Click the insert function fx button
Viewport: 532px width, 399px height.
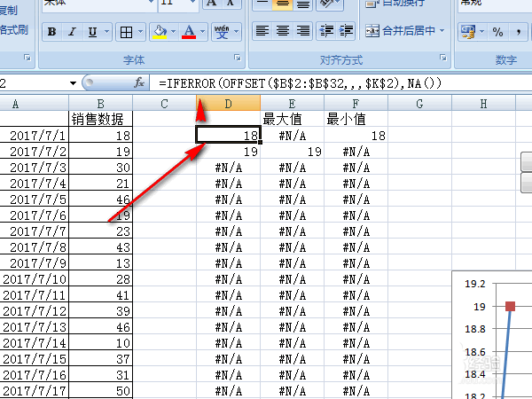click(x=139, y=82)
